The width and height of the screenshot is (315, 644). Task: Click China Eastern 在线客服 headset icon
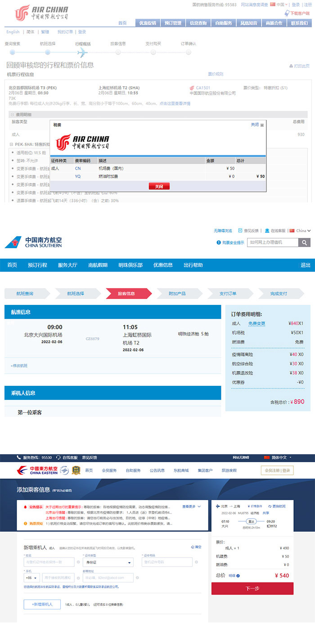point(59,457)
